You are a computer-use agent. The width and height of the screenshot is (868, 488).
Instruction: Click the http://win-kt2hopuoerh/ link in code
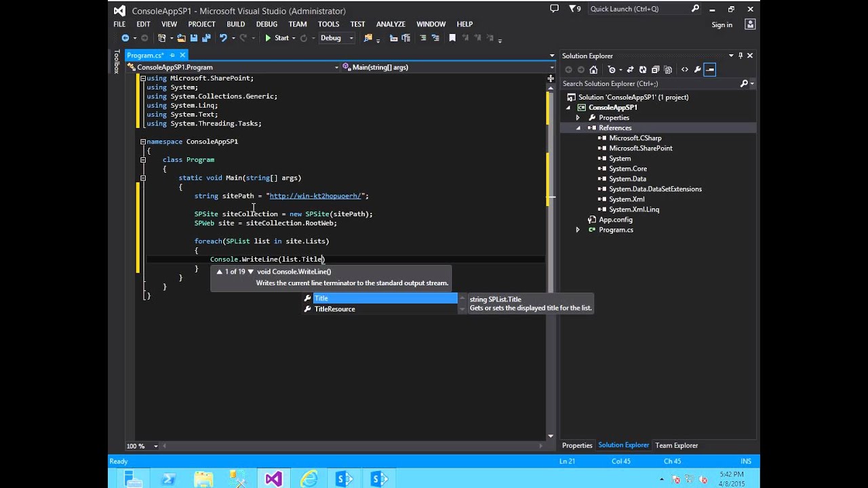[x=315, y=196]
